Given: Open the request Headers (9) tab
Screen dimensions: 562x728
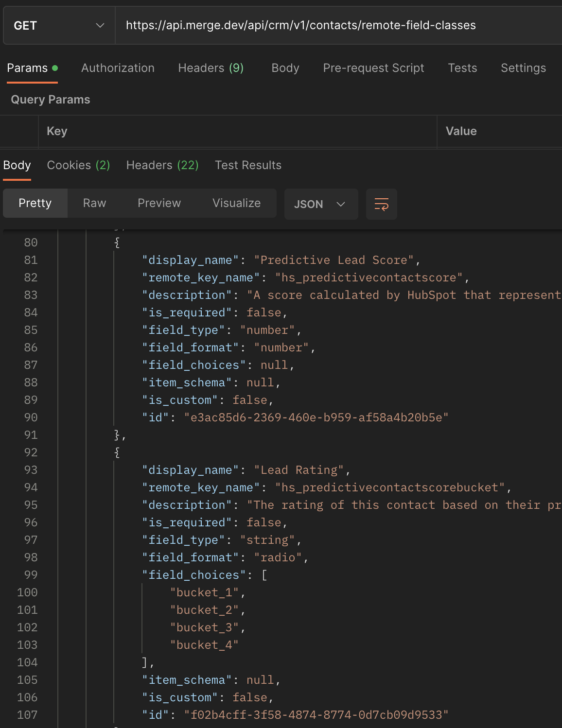Looking at the screenshot, I should [x=211, y=68].
